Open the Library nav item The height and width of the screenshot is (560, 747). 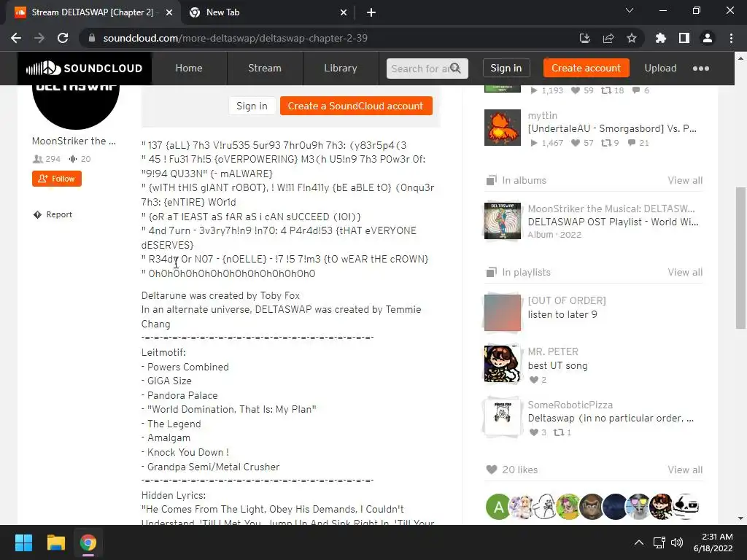pos(340,68)
